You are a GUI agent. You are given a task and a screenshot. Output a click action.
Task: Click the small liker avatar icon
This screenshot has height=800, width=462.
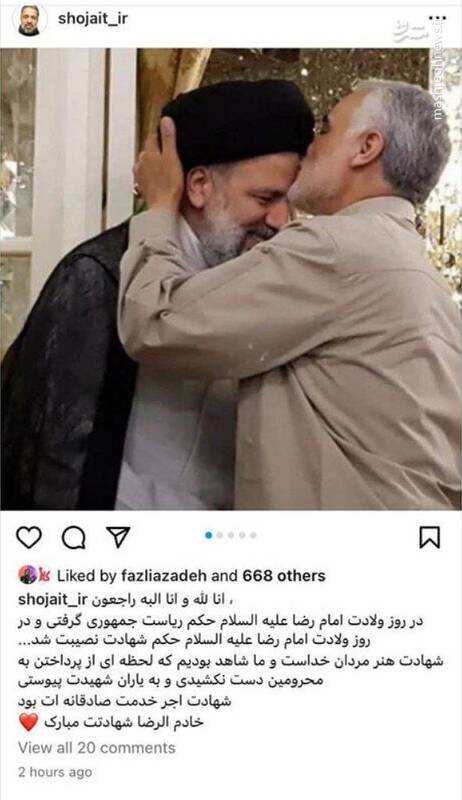[x=28, y=575]
